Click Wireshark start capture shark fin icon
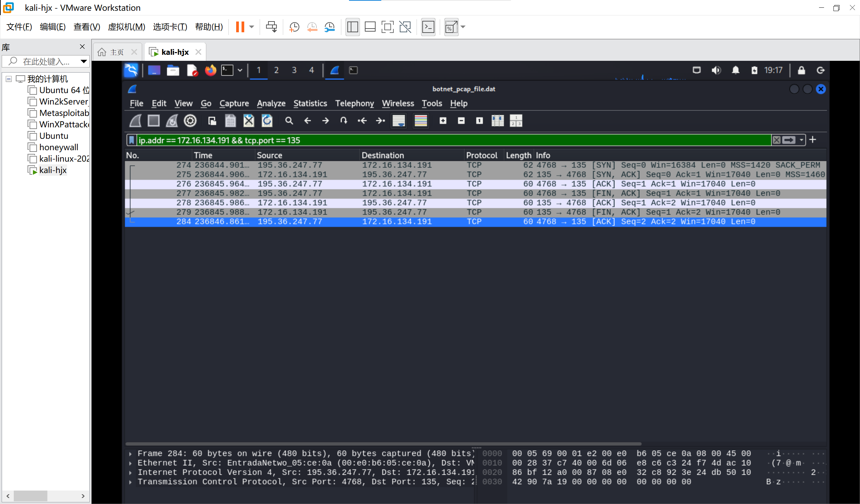This screenshot has width=860, height=504. [x=135, y=121]
